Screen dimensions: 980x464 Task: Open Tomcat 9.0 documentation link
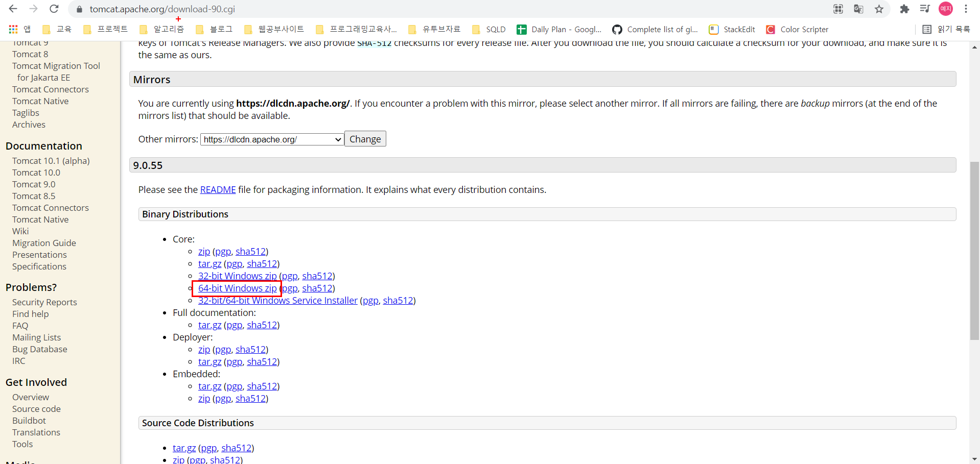click(34, 184)
